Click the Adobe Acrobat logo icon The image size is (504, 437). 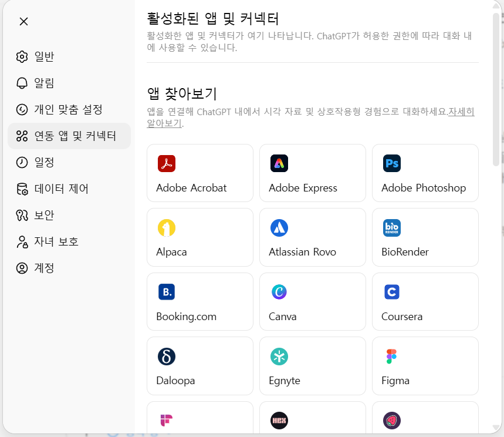coord(167,163)
